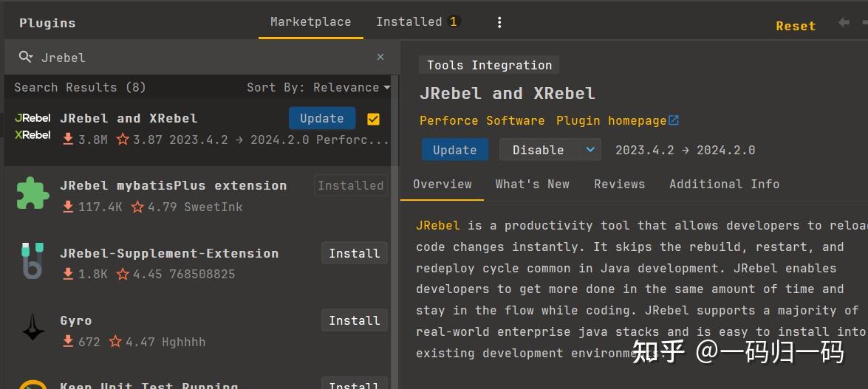Click the Reset link
The height and width of the screenshot is (389, 868).
[x=796, y=26]
